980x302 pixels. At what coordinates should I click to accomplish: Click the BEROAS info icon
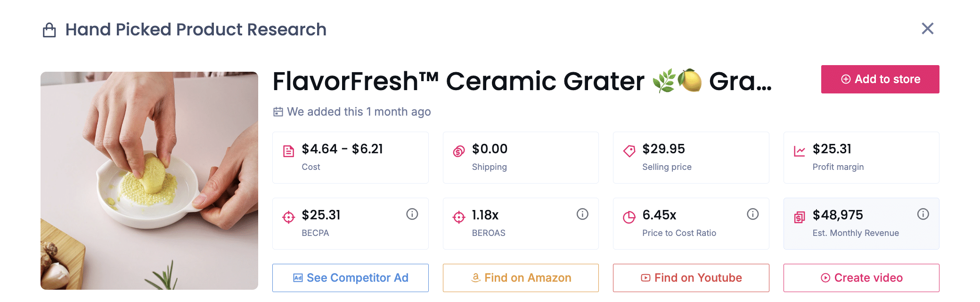click(x=583, y=214)
